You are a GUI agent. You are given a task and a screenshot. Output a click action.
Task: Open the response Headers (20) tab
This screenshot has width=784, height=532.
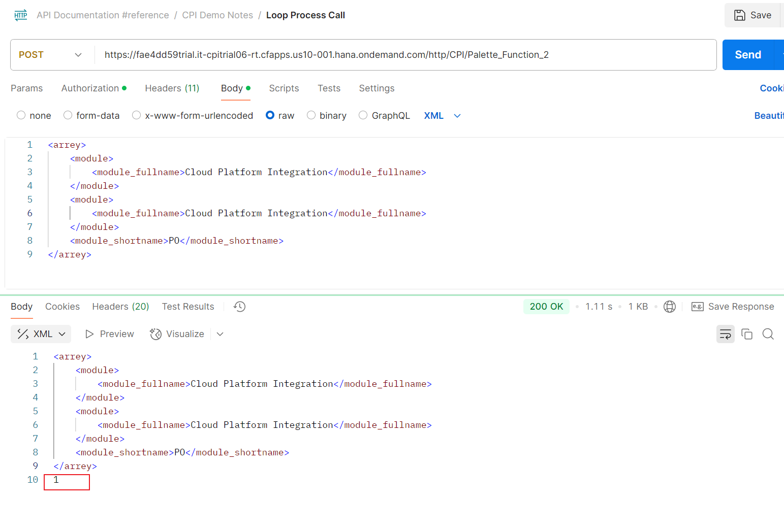(120, 307)
